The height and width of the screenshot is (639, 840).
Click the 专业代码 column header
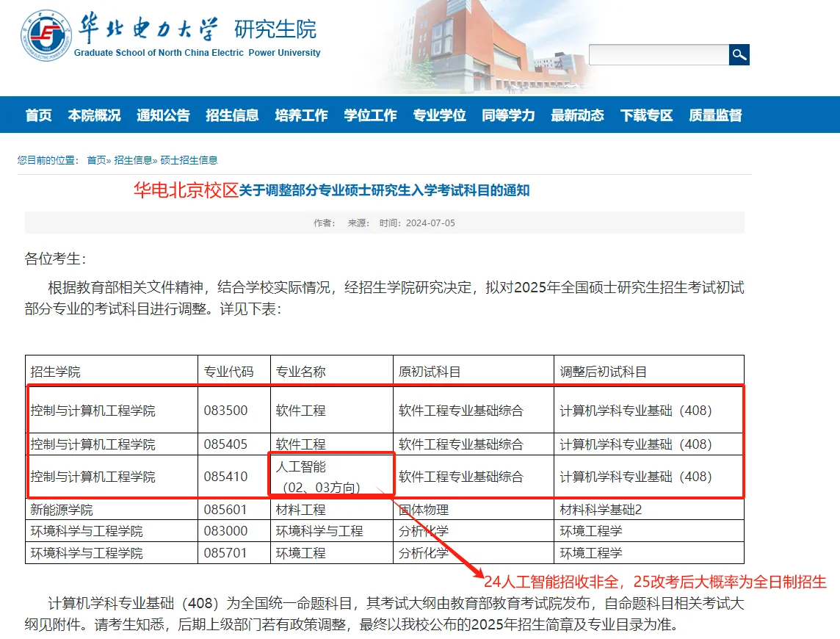point(234,372)
